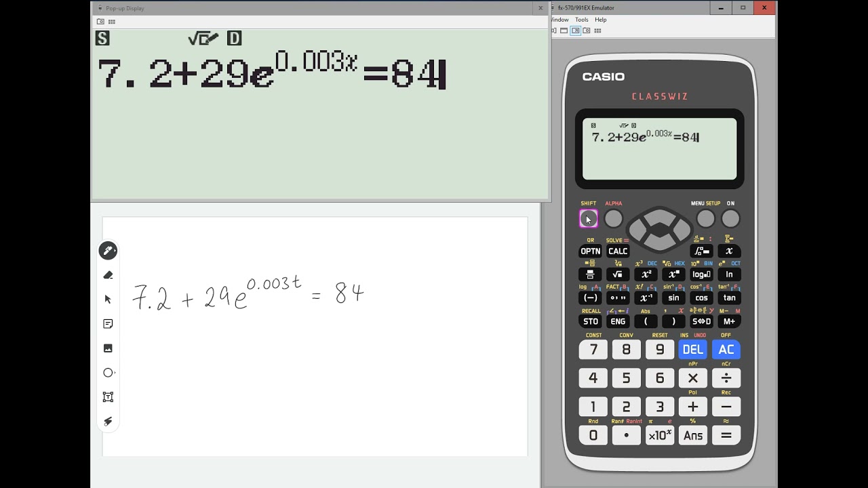Click the S⇔D conversion key
The width and height of the screenshot is (868, 488).
701,321
